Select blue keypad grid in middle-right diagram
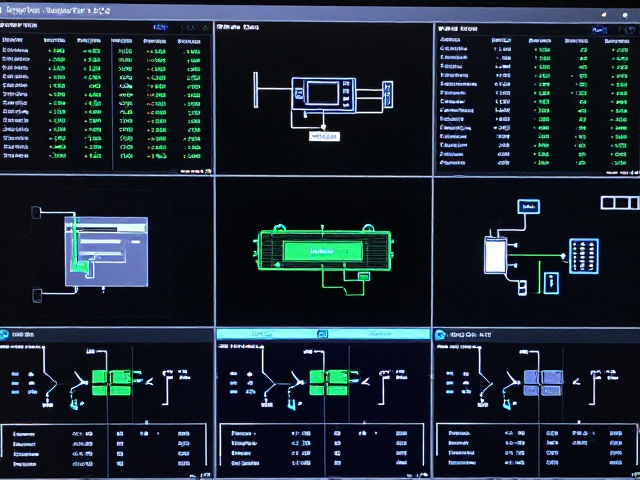640x480 pixels. (584, 256)
